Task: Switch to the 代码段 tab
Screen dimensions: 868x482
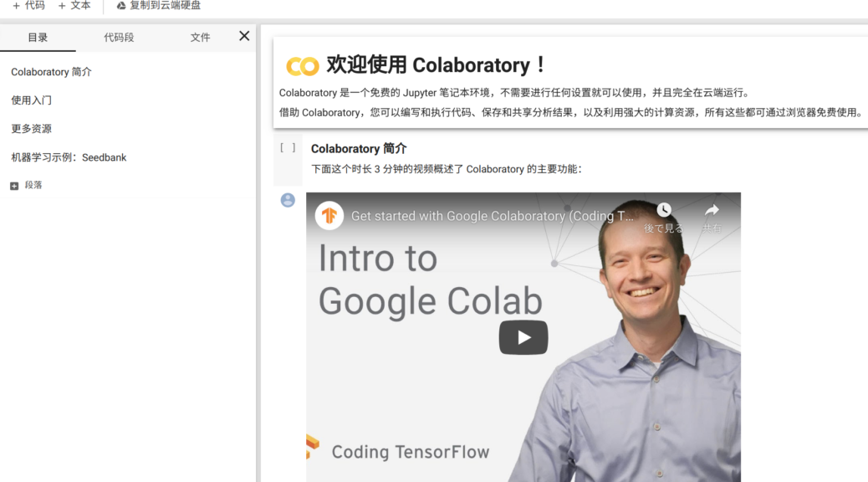Action: [x=119, y=37]
